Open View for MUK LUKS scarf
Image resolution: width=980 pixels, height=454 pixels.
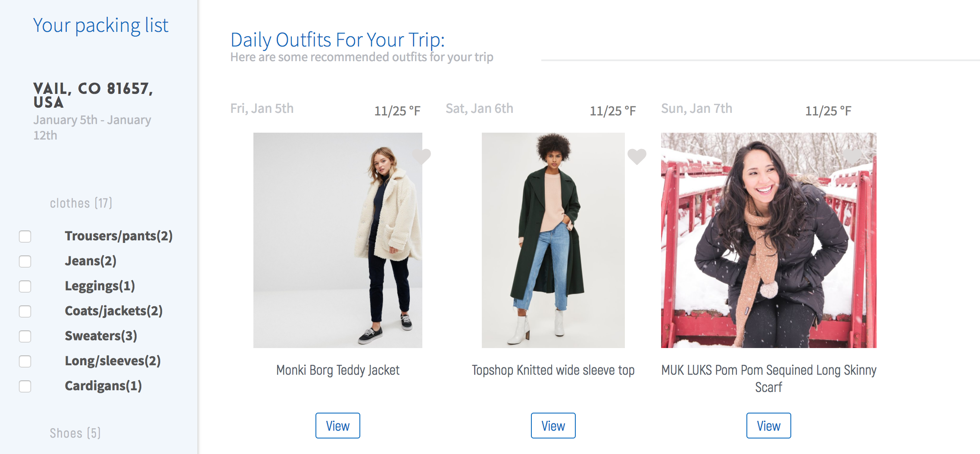[768, 426]
